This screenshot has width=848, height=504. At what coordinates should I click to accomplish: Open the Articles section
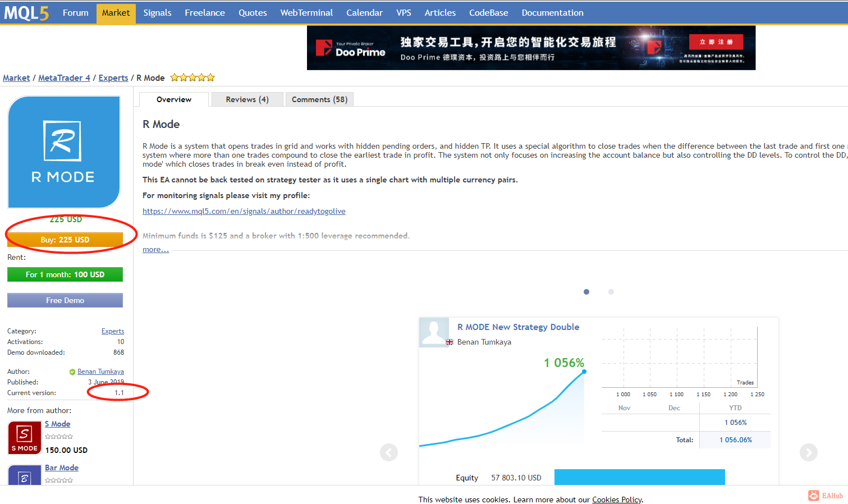coord(440,13)
